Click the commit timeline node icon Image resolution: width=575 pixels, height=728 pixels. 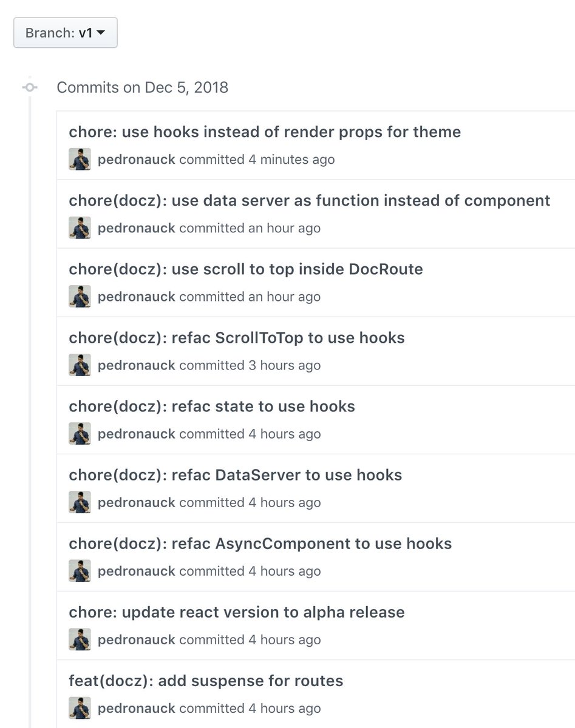pos(29,87)
